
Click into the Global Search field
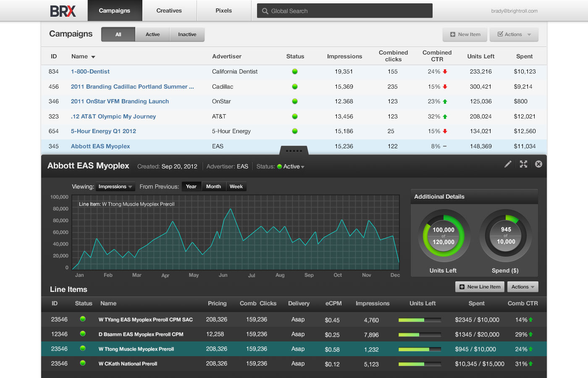(x=345, y=11)
